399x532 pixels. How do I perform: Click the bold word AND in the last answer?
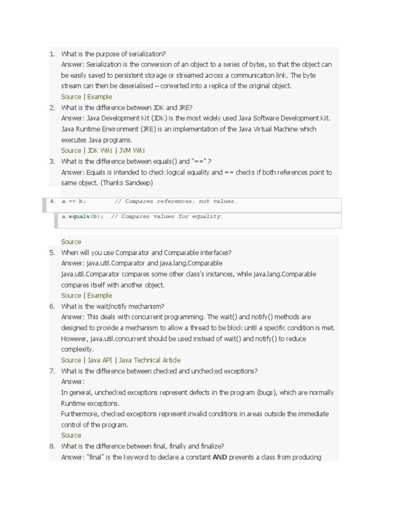click(221, 457)
